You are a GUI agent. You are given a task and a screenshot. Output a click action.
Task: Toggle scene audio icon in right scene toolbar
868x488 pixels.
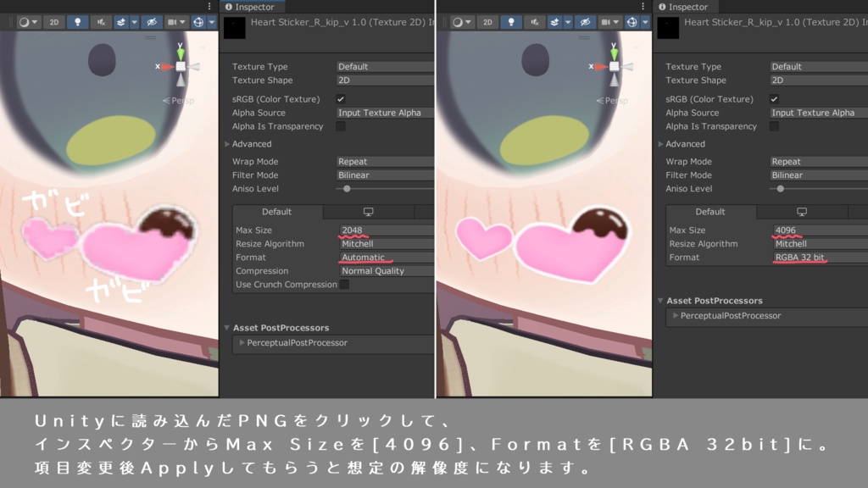click(534, 22)
